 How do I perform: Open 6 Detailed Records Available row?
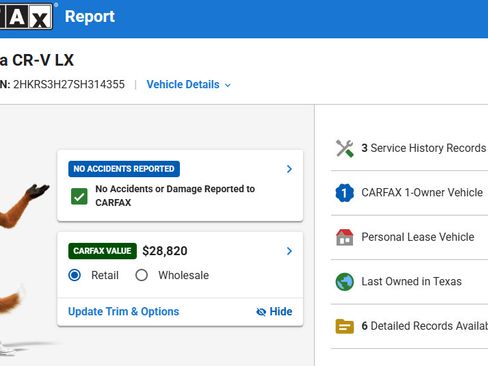pyautogui.click(x=409, y=326)
